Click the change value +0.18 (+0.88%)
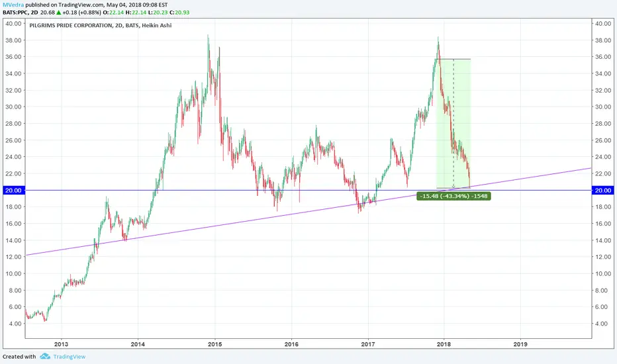The image size is (617, 364). (82, 12)
